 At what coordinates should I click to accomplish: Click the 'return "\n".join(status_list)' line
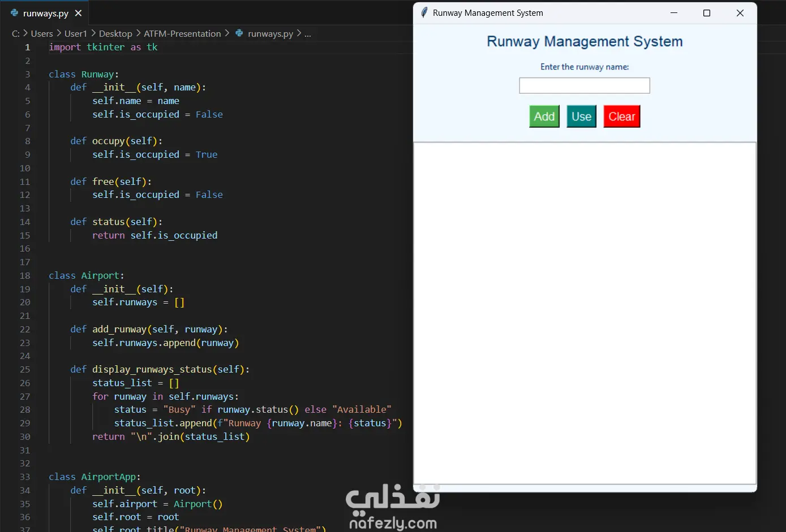click(x=171, y=436)
